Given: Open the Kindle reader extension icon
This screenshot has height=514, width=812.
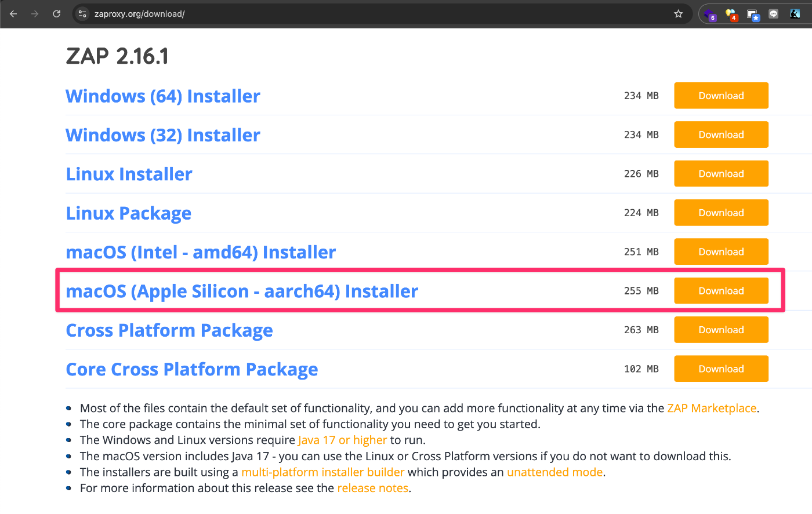Looking at the screenshot, I should [795, 14].
